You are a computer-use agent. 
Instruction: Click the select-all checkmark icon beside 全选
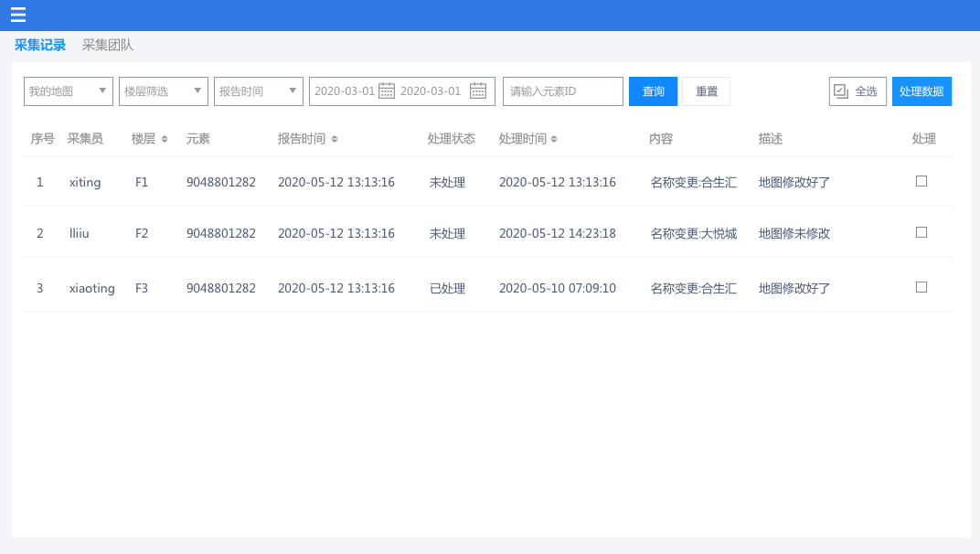[841, 91]
